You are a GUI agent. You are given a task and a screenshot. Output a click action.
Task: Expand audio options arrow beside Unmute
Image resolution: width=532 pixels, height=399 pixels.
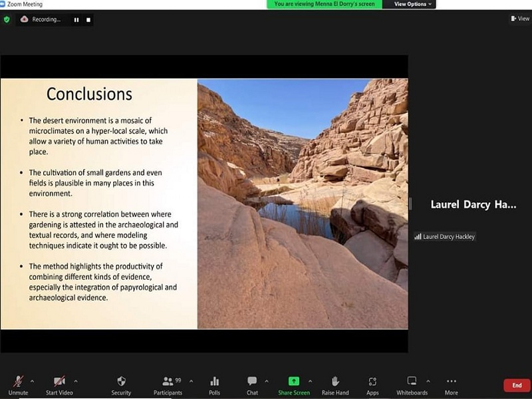coord(32,381)
